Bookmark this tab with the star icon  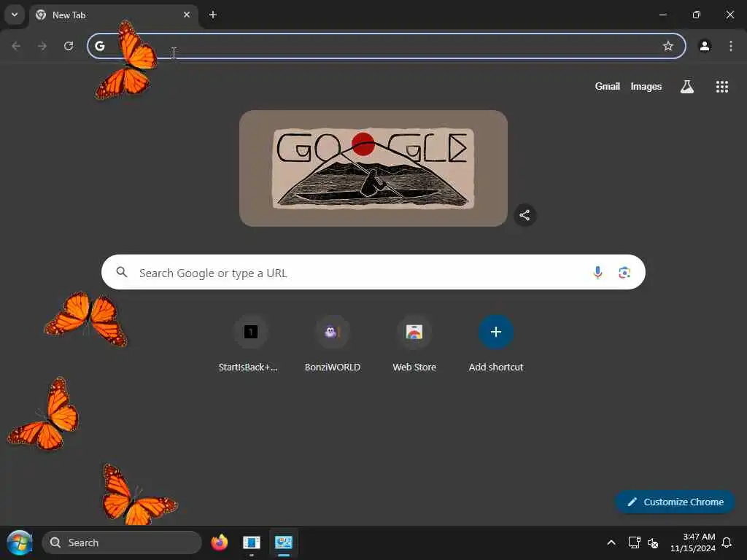coord(668,46)
